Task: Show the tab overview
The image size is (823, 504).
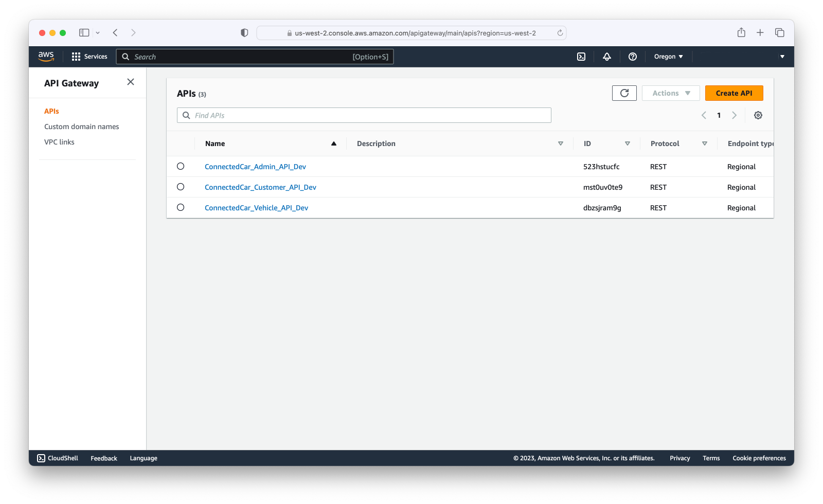Action: pos(780,32)
